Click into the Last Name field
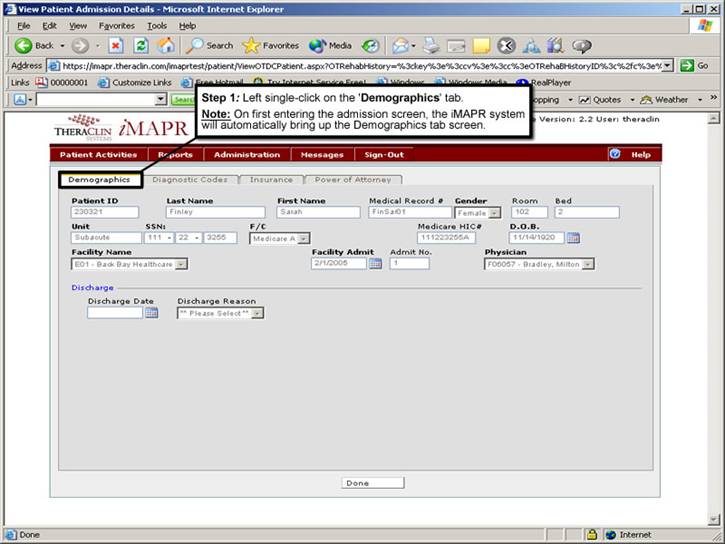The width and height of the screenshot is (725, 544). coord(215,213)
